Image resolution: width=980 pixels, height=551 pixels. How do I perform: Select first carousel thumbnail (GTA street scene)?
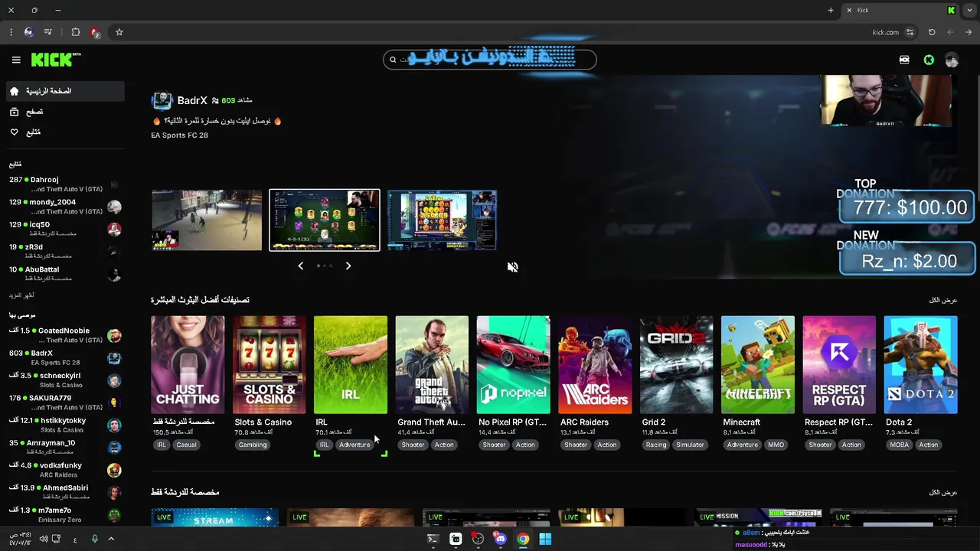point(207,220)
